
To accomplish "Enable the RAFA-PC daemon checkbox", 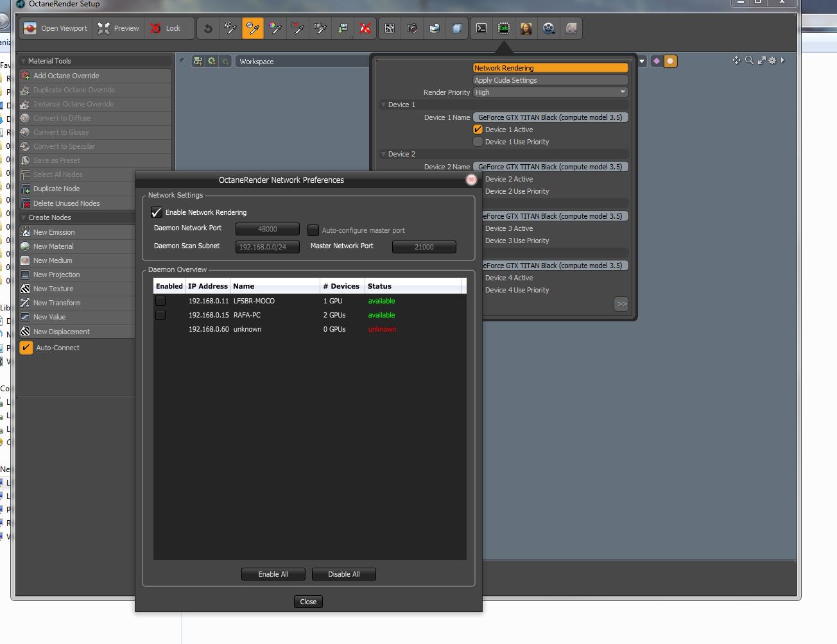I will click(160, 315).
